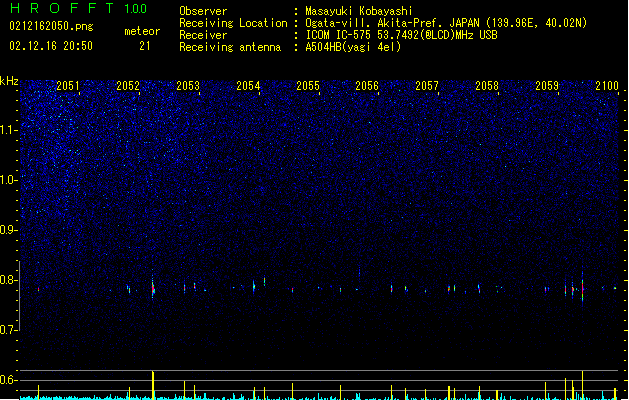The height and width of the screenshot is (400, 629).
Task: Click the 'Receiving Location' label
Action: (x=233, y=23)
